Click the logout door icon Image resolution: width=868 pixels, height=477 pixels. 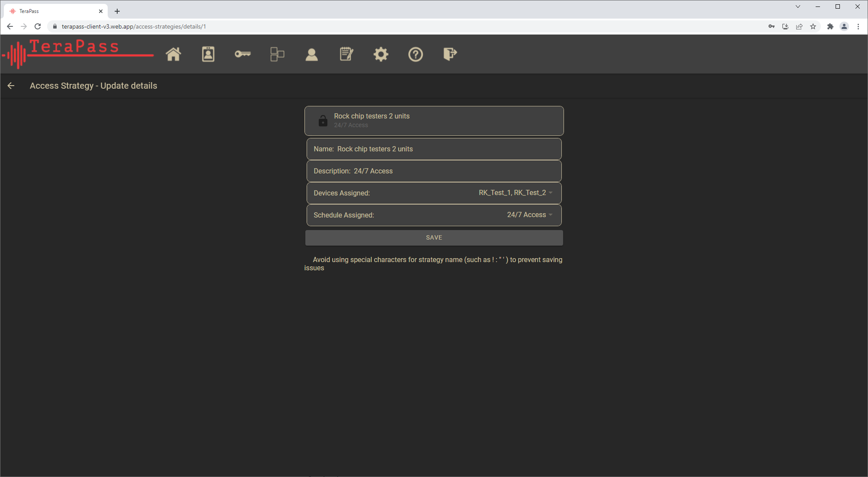click(450, 54)
